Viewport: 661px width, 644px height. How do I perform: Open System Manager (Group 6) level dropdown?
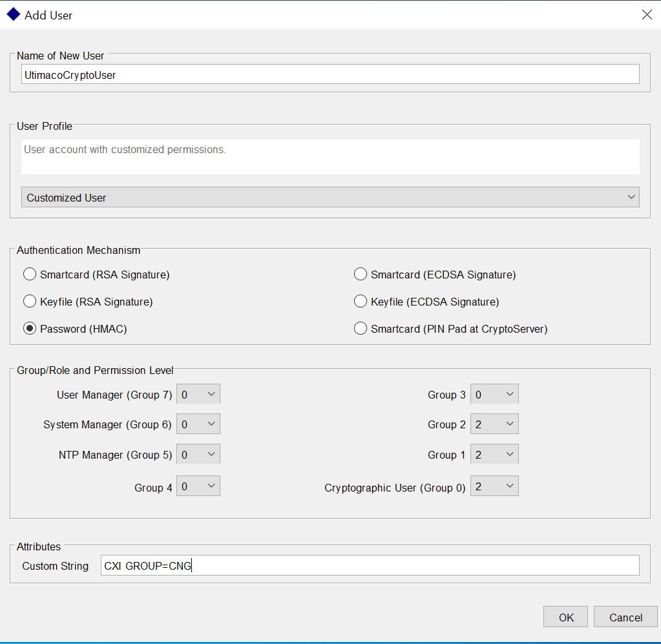tap(198, 424)
